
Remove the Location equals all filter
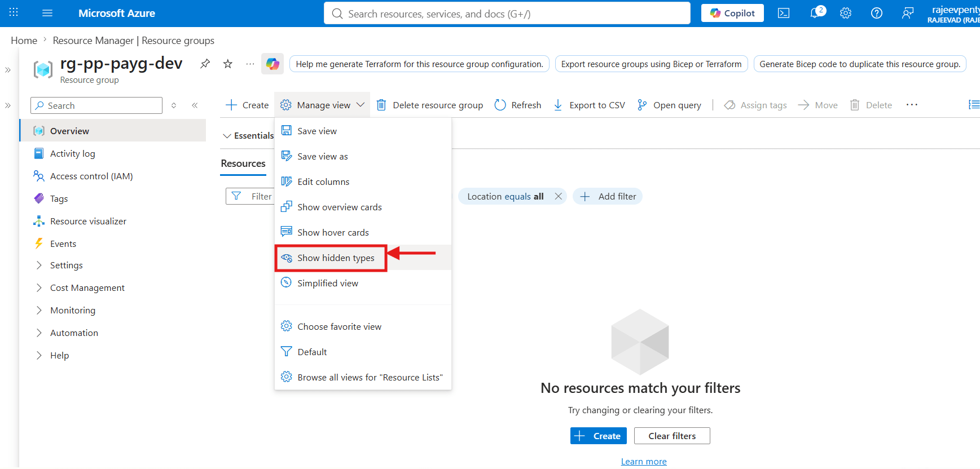558,196
